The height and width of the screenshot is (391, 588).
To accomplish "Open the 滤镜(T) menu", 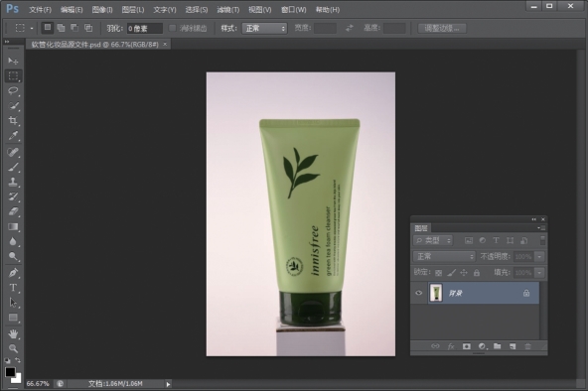I will pyautogui.click(x=228, y=9).
